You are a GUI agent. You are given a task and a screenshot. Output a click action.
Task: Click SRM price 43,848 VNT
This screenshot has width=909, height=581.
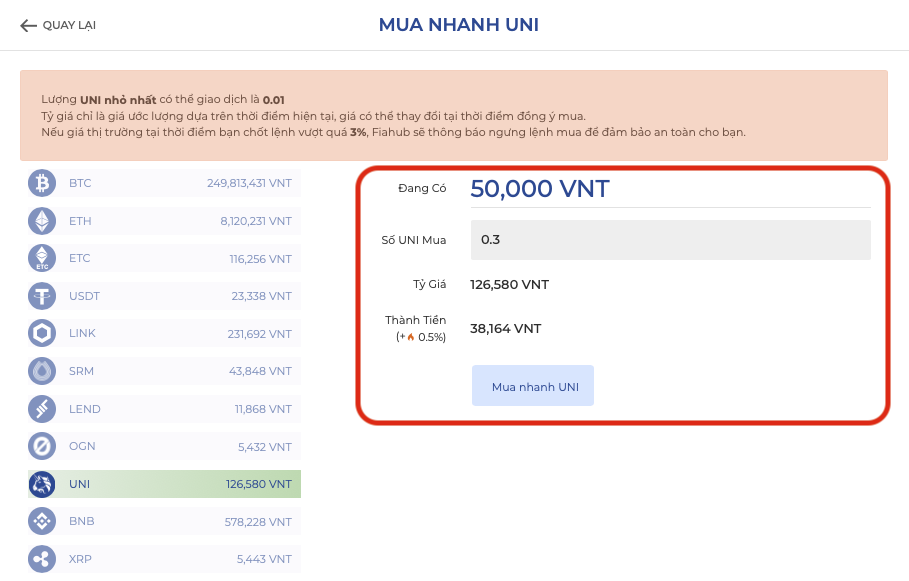point(260,371)
